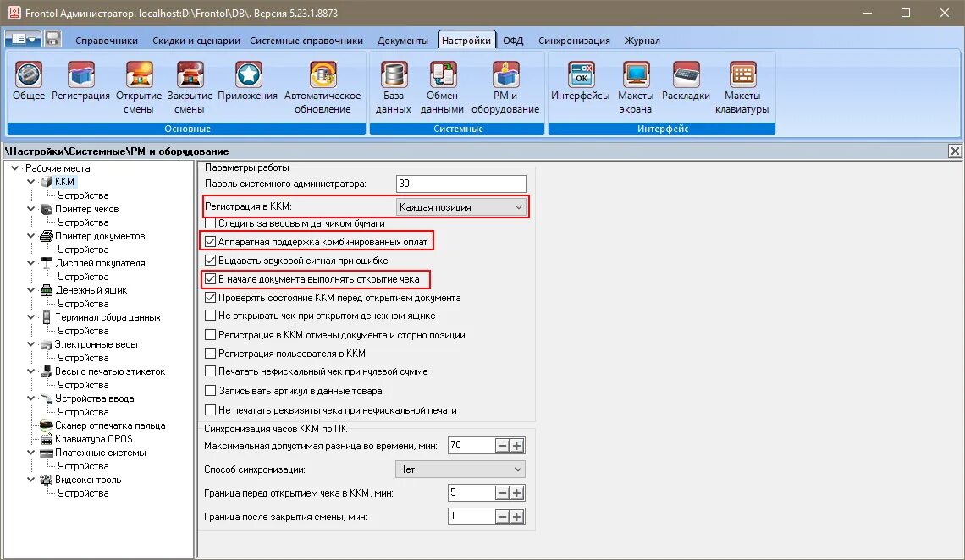Uncheck Аппаратная поддержка комбинированных оплат
Image resolution: width=965 pixels, height=560 pixels.
tap(210, 242)
